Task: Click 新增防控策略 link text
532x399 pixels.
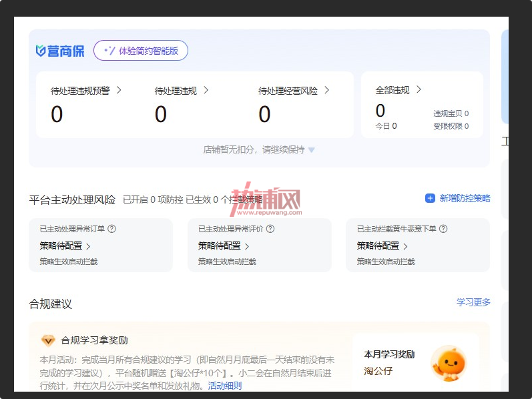Action: 465,198
